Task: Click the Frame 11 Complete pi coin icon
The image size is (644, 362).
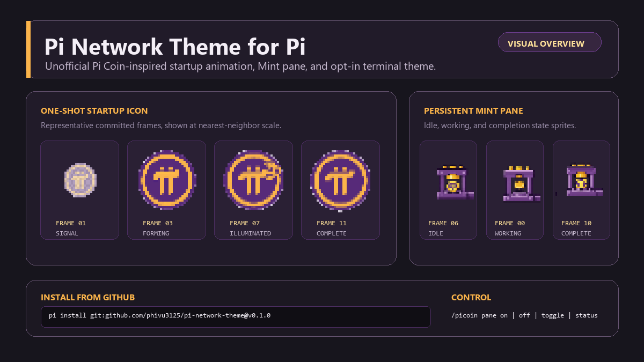Action: [341, 181]
